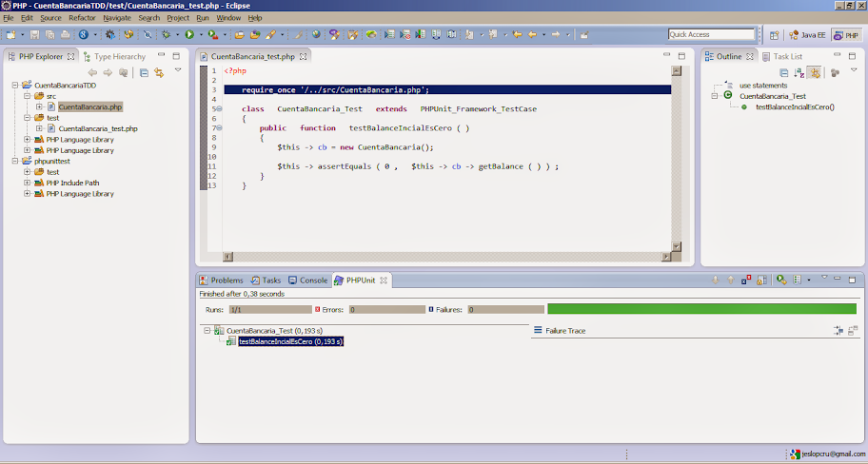Switch to Java EE perspective
Screen dimensions: 868x464
pos(808,35)
